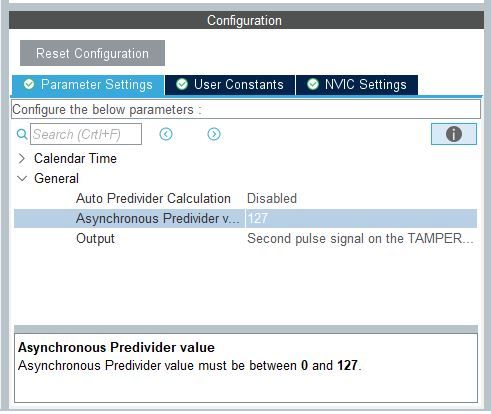The height and width of the screenshot is (414, 491).
Task: Switch to the User Constants tab
Action: click(x=230, y=85)
